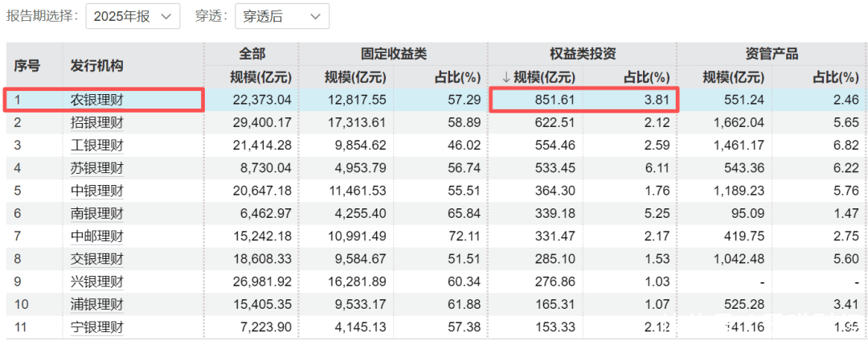The image size is (868, 341).
Task: Open the 浦银理财 issuer link
Action: tap(97, 305)
